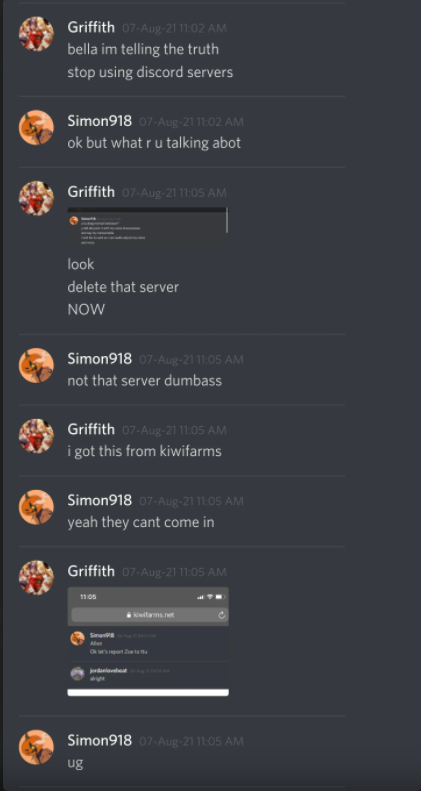The height and width of the screenshot is (791, 421).
Task: Click Griffith's avatar next to 'delete that server' message
Action: (x=36, y=198)
